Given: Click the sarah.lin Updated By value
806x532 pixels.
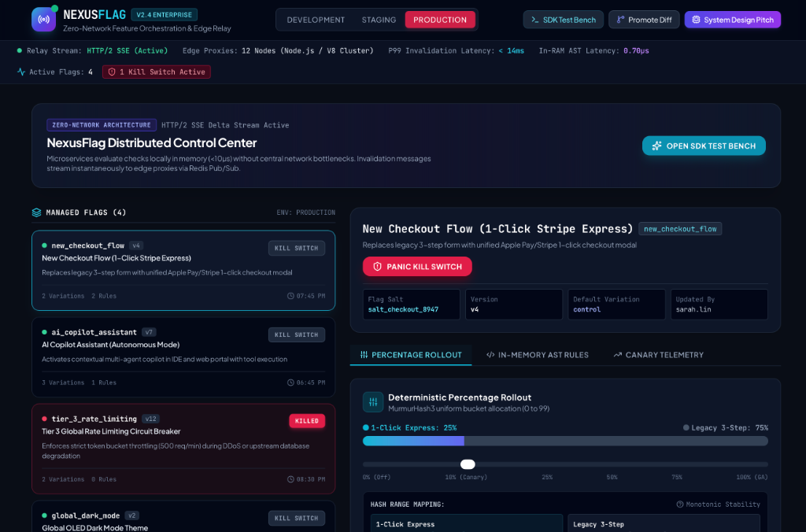Looking at the screenshot, I should pos(693,309).
